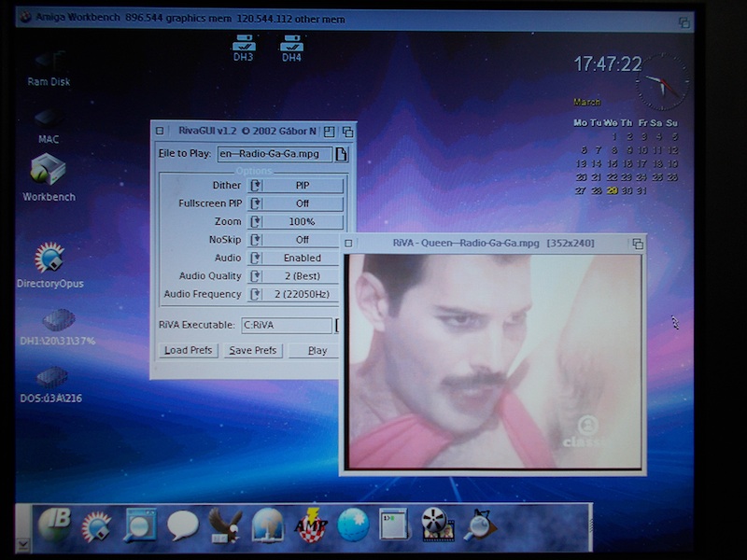
Task: Toggle the Fullscreen PIP Off setting
Action: tap(295, 203)
